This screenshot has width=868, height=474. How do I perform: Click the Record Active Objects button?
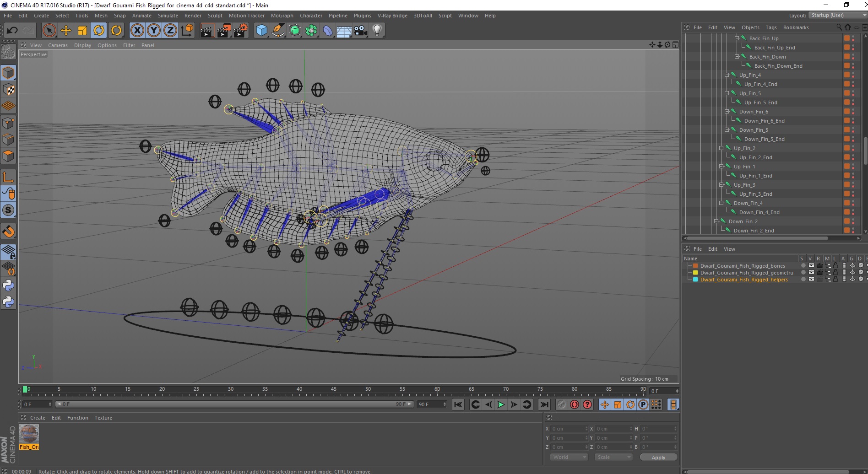561,404
